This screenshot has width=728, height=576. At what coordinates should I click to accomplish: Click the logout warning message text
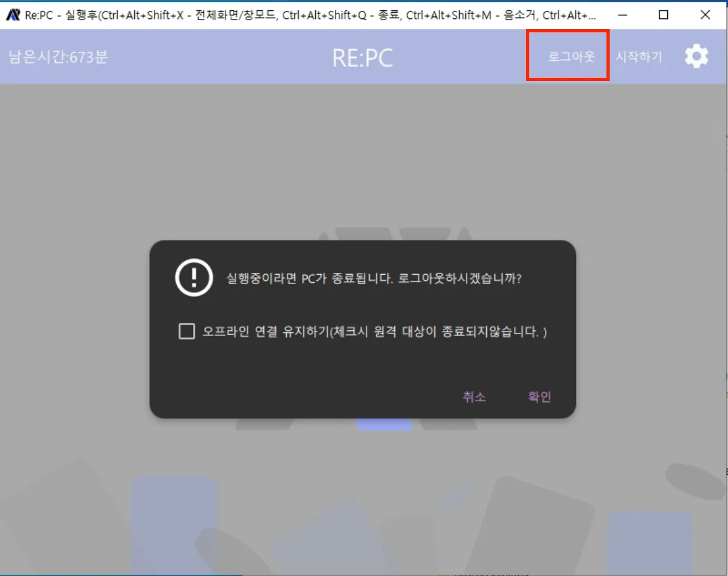(x=373, y=278)
